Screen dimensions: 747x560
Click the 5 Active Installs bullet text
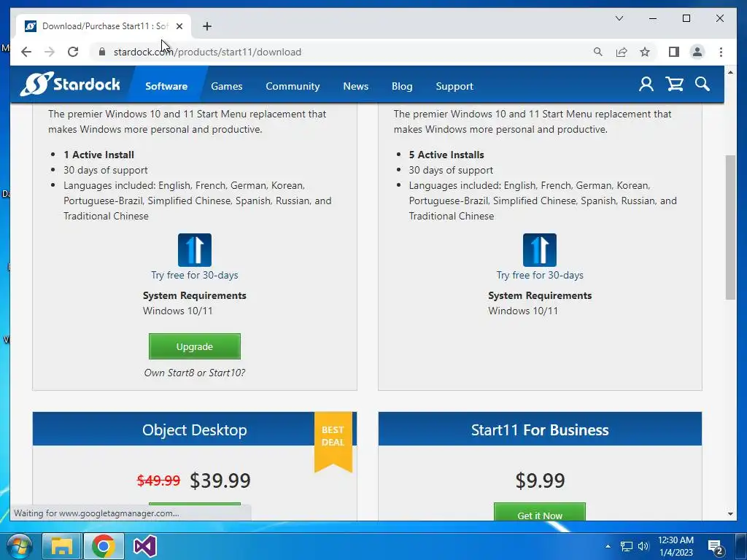pos(446,155)
